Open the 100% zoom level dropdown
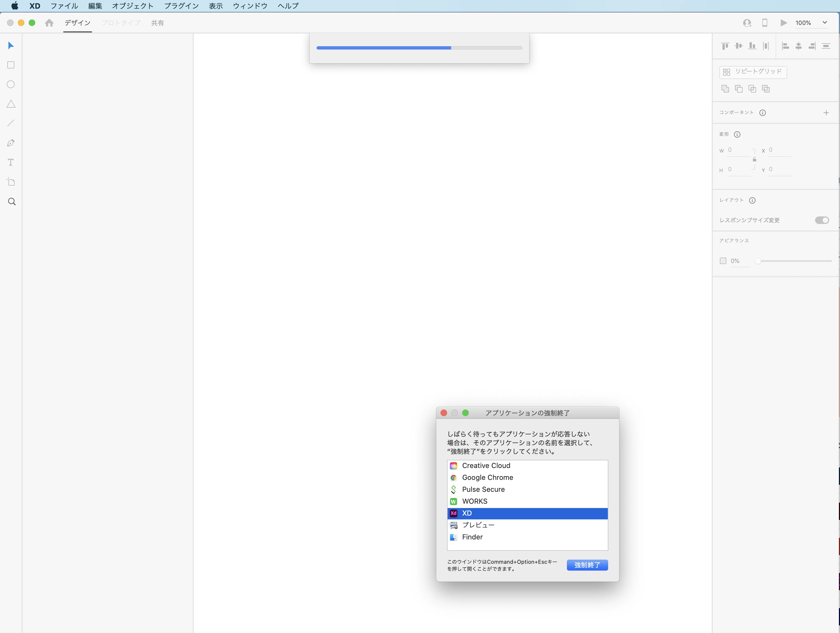 click(x=824, y=23)
